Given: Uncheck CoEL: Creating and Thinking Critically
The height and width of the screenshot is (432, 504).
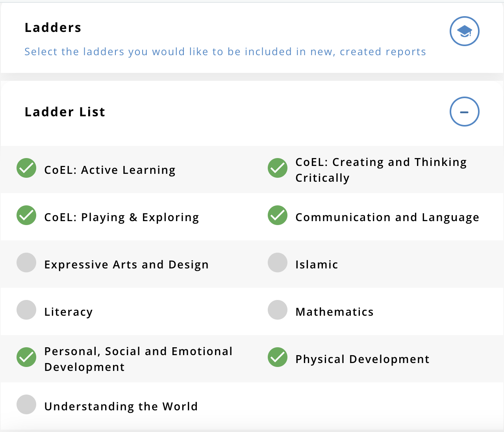Looking at the screenshot, I should pos(278,168).
